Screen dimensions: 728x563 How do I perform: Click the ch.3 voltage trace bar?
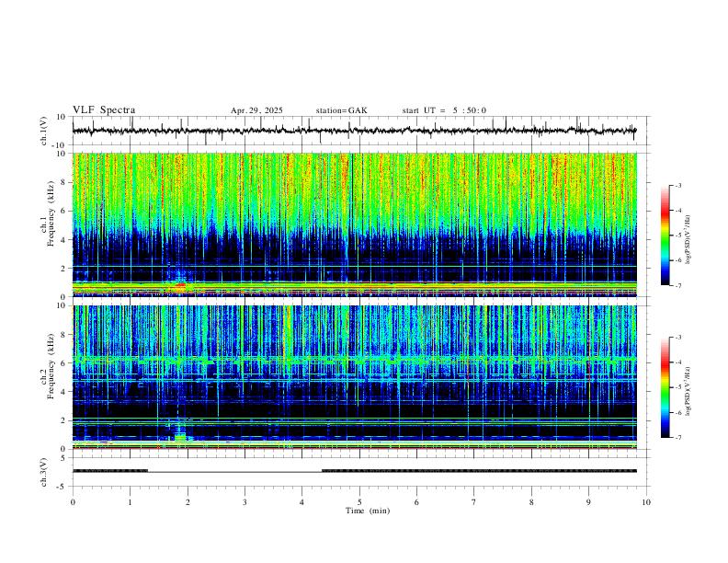point(354,471)
